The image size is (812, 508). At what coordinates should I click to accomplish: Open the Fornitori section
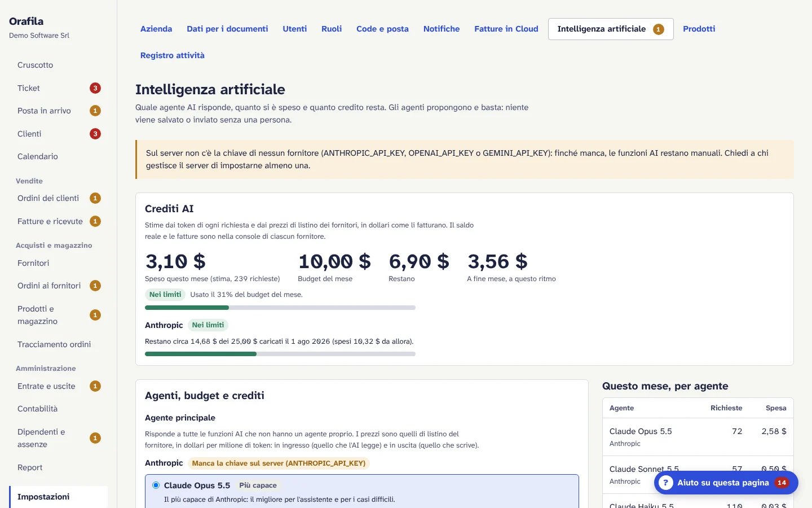click(59, 263)
